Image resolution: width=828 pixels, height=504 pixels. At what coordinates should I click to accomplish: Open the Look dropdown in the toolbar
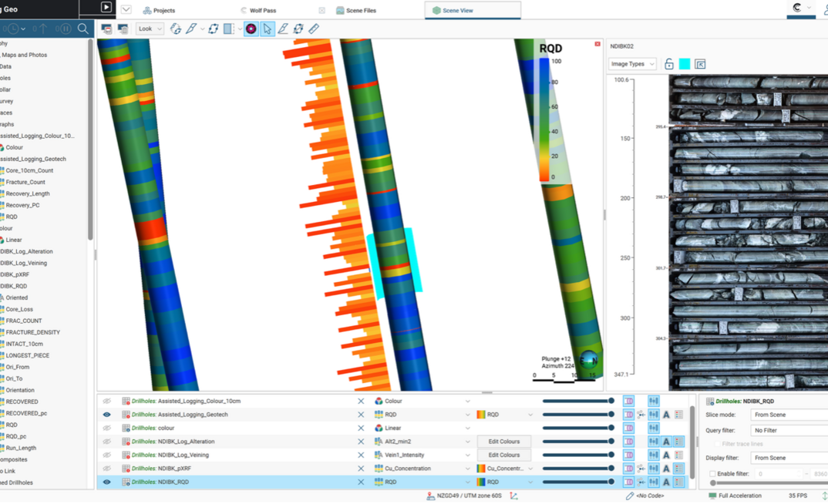click(148, 29)
